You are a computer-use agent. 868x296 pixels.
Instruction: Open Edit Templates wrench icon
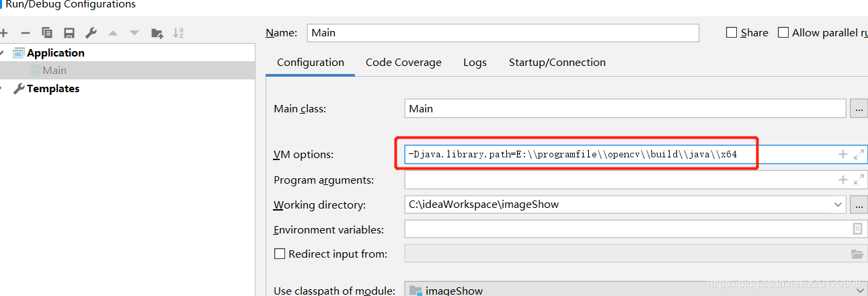pyautogui.click(x=91, y=33)
